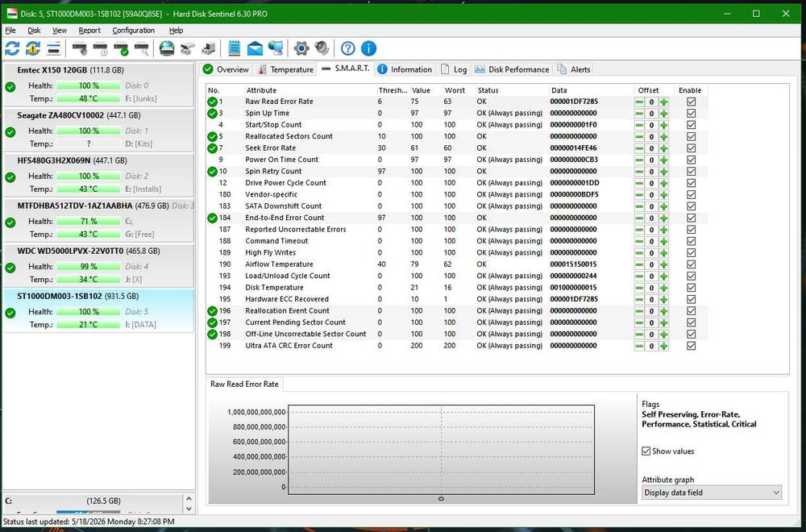This screenshot has width=806, height=532.
Task: Open the Configuration menu
Action: [133, 31]
